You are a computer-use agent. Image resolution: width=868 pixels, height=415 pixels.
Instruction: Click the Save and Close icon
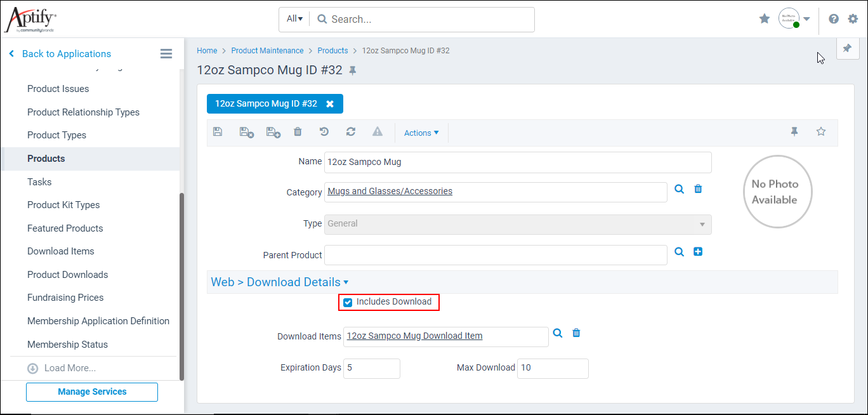point(246,131)
